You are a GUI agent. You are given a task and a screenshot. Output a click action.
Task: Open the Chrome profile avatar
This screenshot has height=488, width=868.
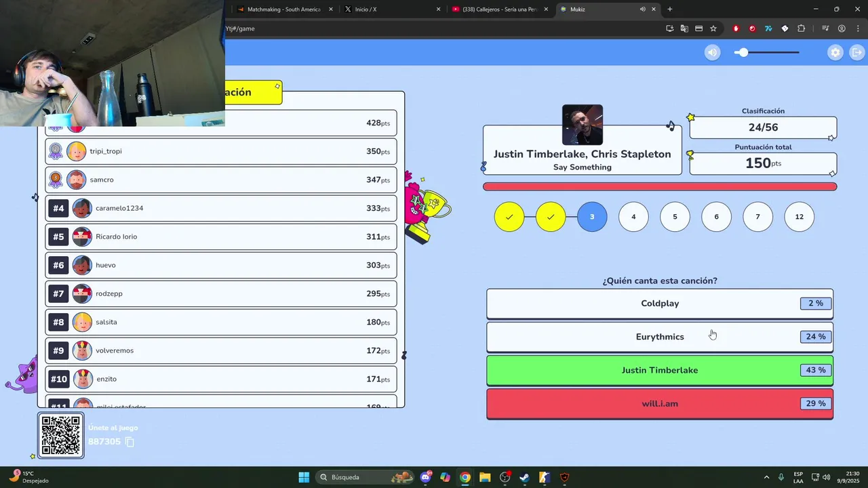point(842,28)
